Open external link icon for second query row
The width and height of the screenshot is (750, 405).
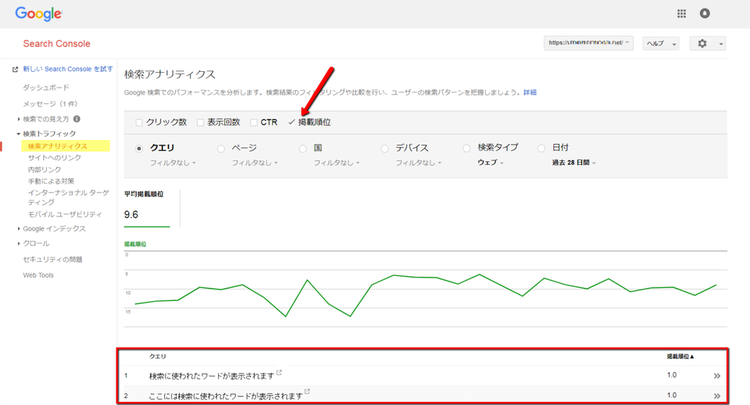tap(307, 392)
